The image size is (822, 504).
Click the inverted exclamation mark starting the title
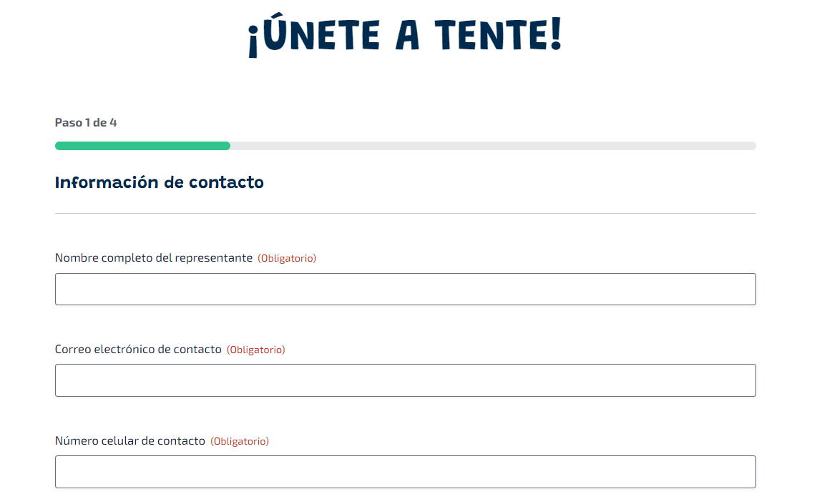(253, 41)
